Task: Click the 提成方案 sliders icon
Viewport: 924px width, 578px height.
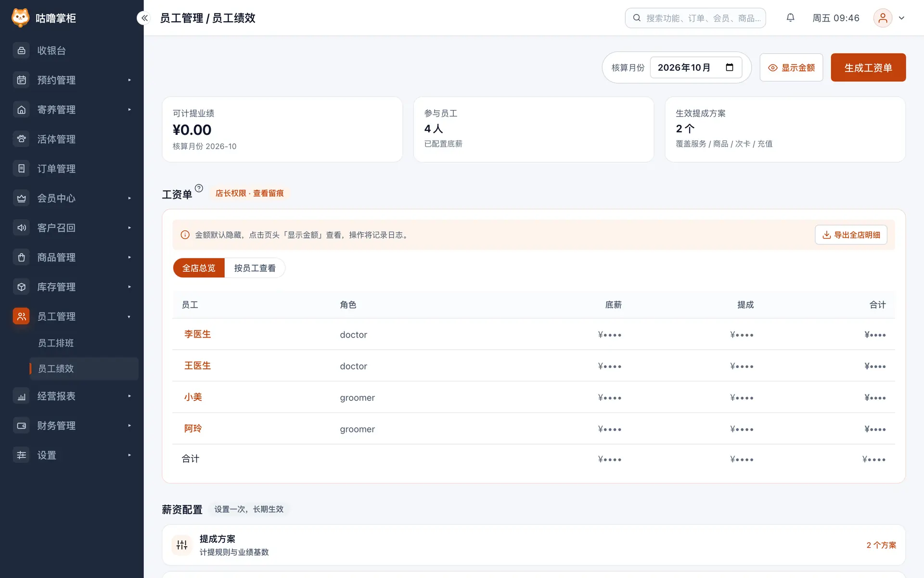Action: (182, 545)
